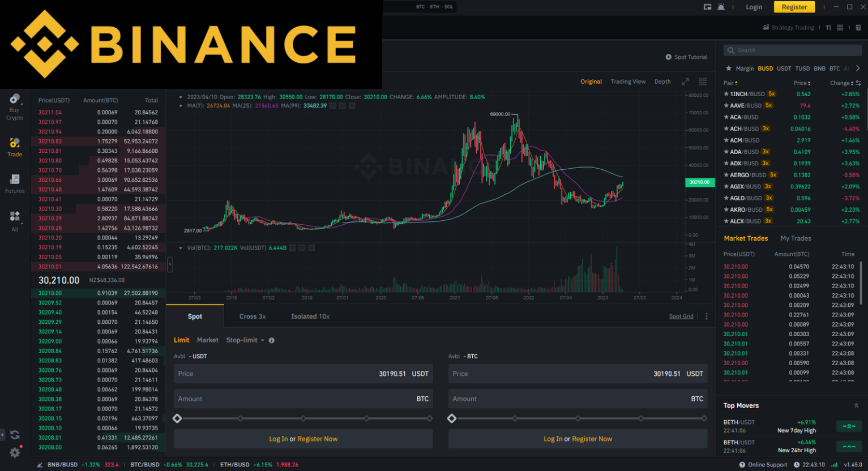This screenshot has width=868, height=471.
Task: Toggle favorite star for ACA/BUSD
Action: pos(726,117)
